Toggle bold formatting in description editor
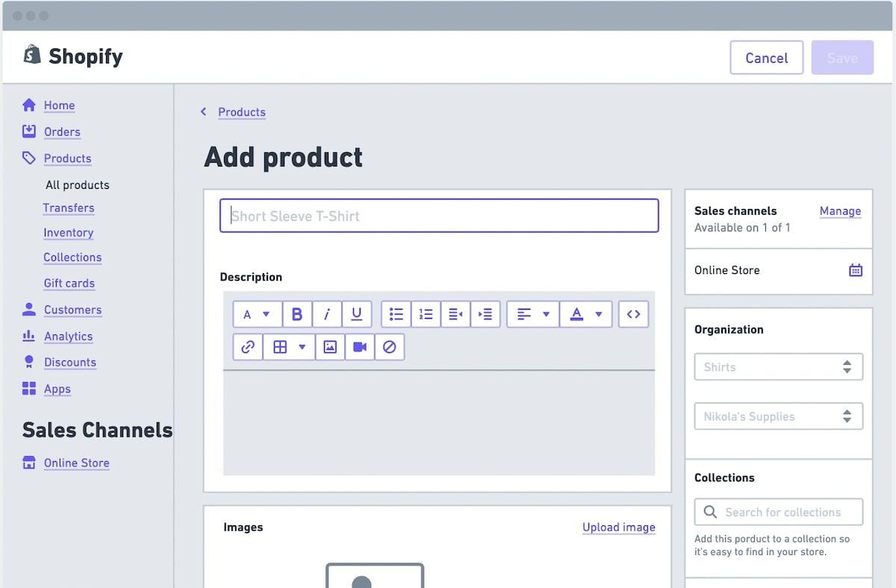Image resolution: width=896 pixels, height=588 pixels. click(297, 314)
